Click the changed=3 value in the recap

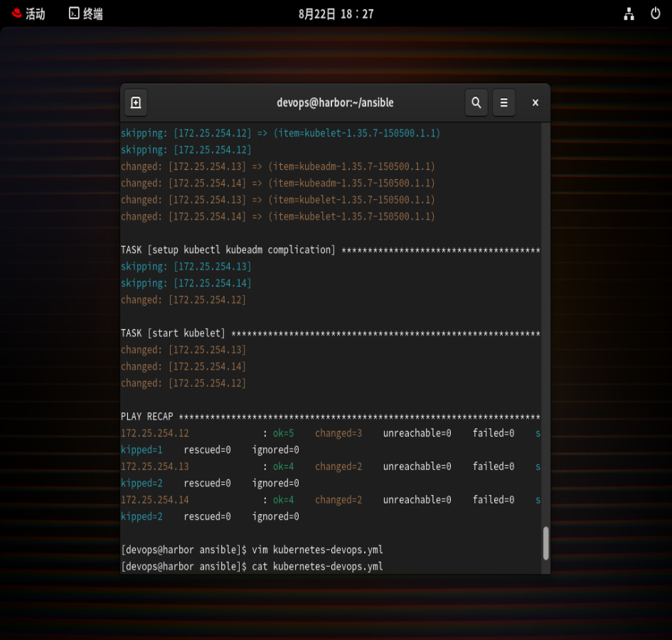(338, 433)
